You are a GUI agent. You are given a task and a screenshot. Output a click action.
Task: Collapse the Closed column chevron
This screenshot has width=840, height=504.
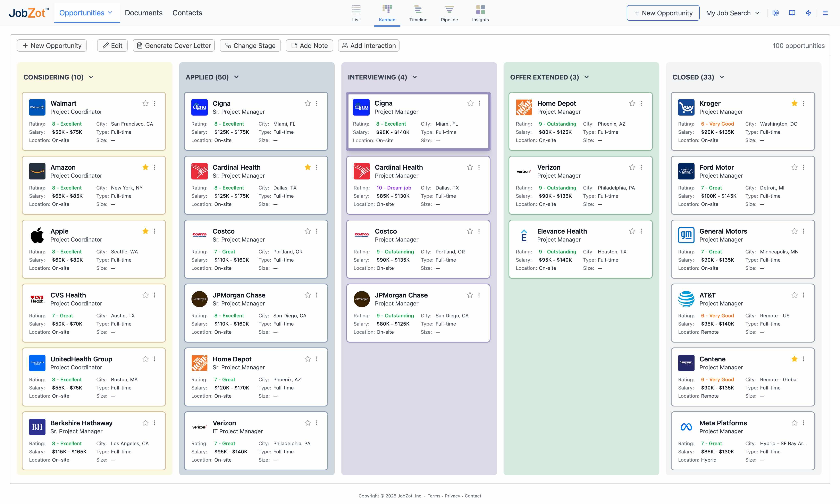(722, 77)
